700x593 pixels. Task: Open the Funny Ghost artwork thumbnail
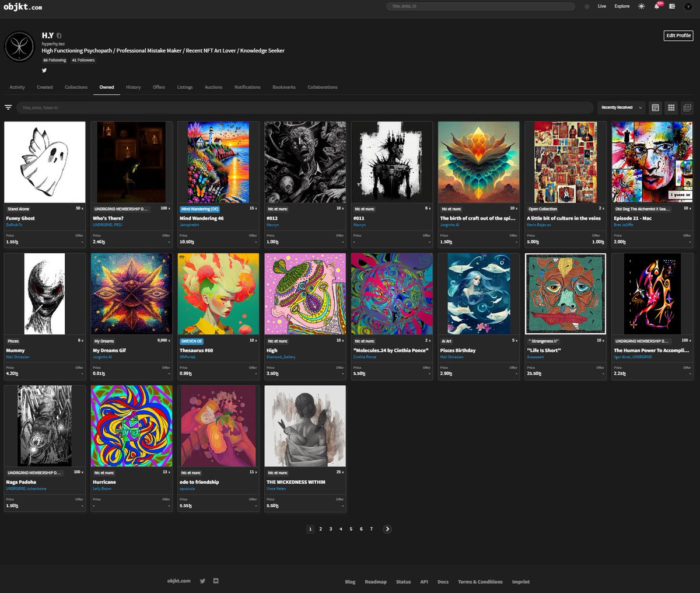tap(45, 162)
